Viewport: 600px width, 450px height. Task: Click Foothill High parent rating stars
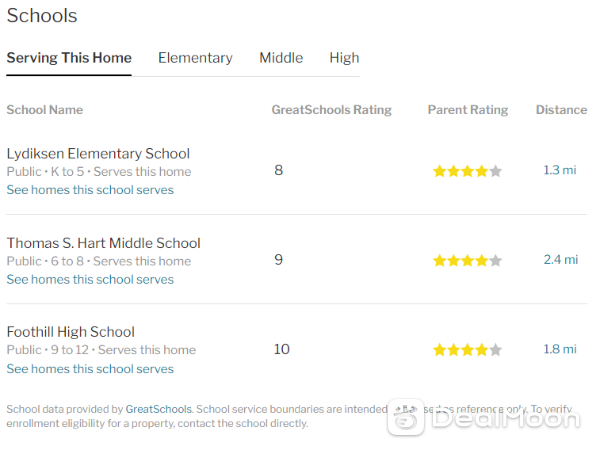(467, 350)
